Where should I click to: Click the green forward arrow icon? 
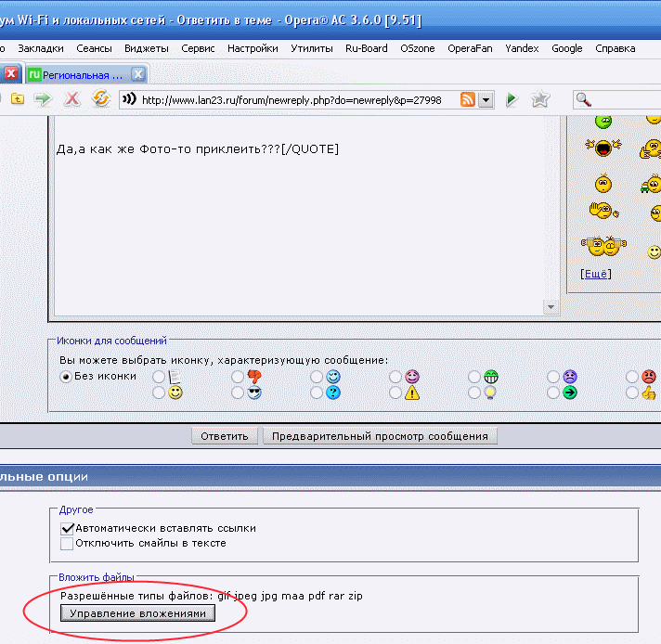tap(43, 99)
